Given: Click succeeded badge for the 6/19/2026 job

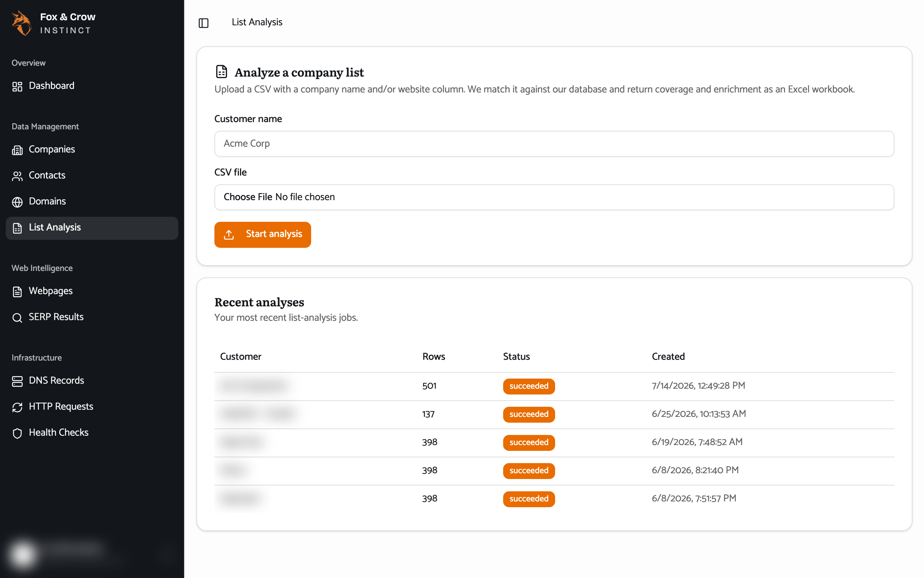Looking at the screenshot, I should (x=529, y=443).
